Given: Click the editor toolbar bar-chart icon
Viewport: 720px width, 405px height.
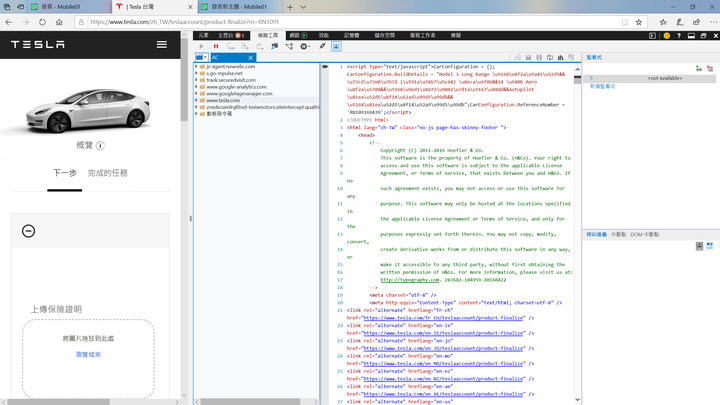Looking at the screenshot, I should [x=561, y=57].
